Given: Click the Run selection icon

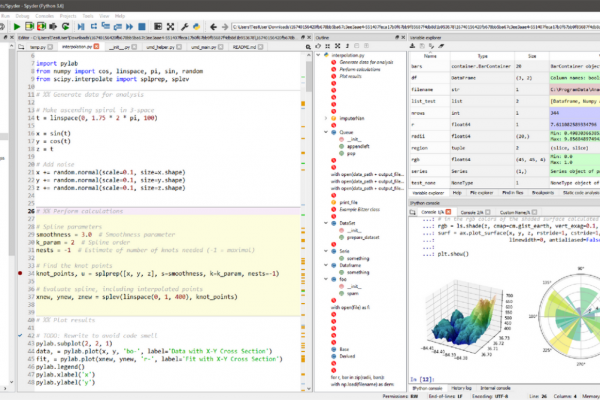Looking at the screenshot, I should click(53, 26).
